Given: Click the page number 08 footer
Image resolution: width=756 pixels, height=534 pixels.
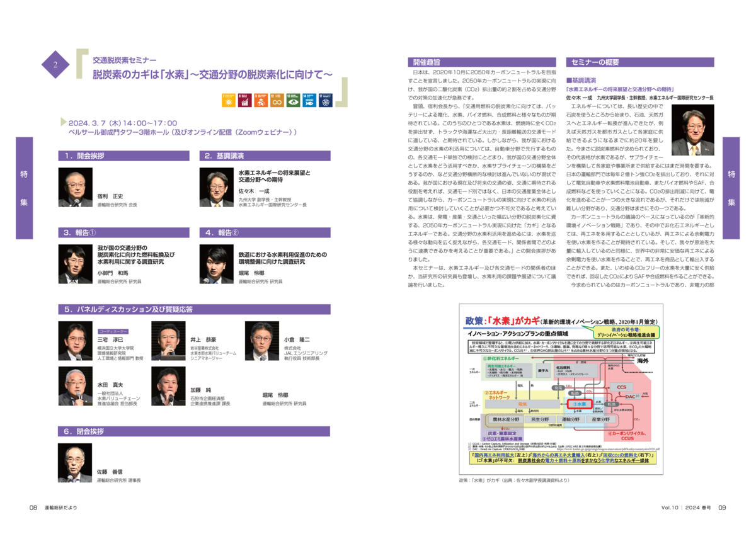Looking at the screenshot, I should pos(34,508).
